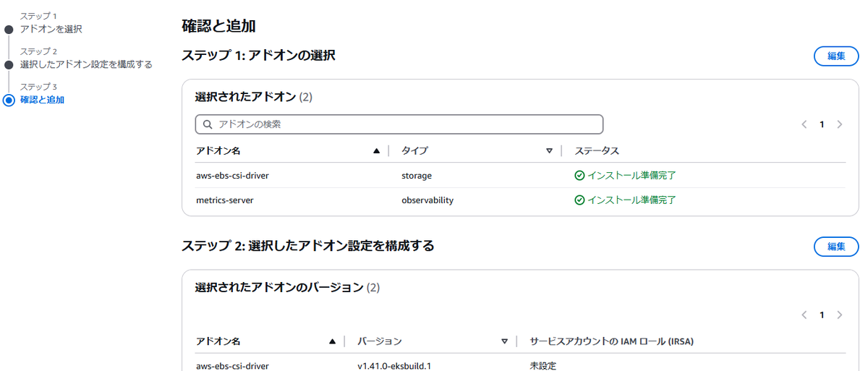Image resolution: width=868 pixels, height=371 pixels.
Task: Click 選択されたアドオン (2) panel heading
Action: tap(254, 97)
